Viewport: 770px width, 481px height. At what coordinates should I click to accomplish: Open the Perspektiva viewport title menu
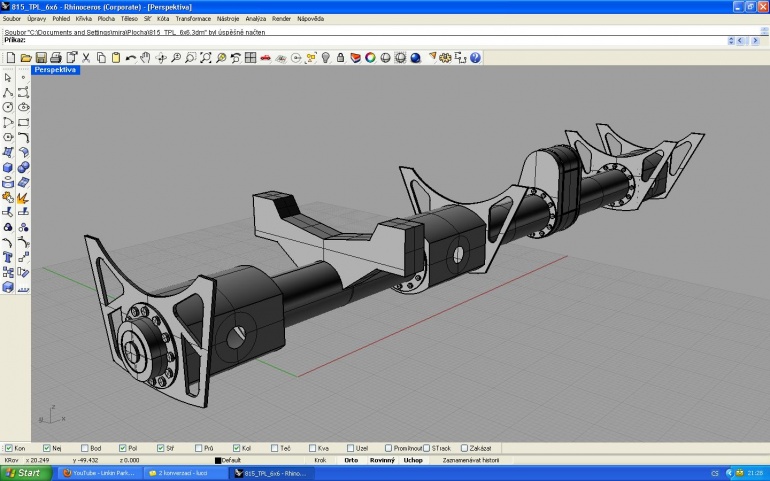click(55, 70)
